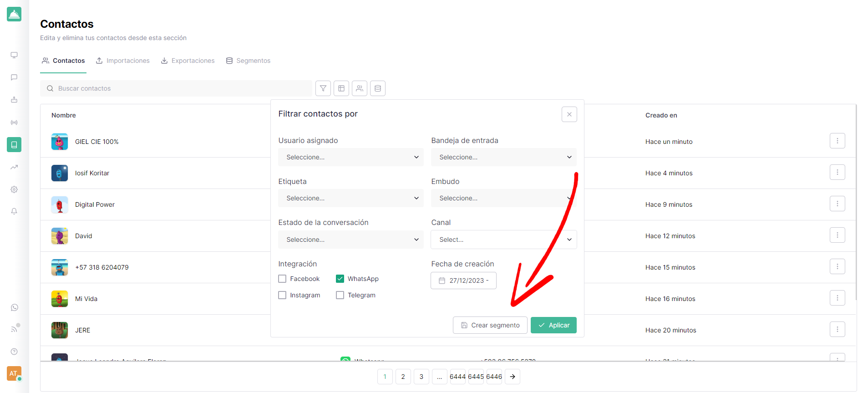Open the help question-mark icon
Viewport: 868px width, 393px height.
coord(14,352)
